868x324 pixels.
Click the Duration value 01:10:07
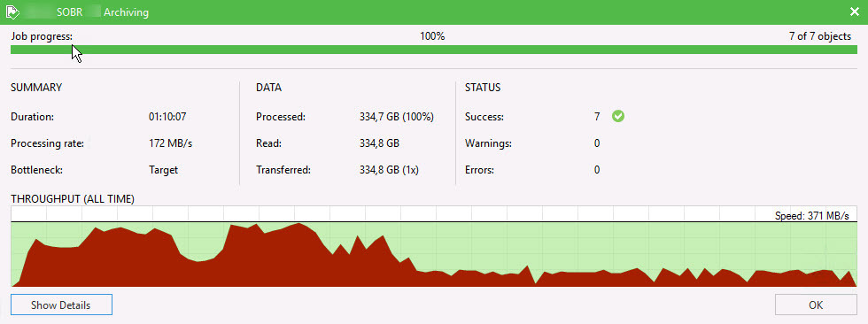tap(167, 117)
